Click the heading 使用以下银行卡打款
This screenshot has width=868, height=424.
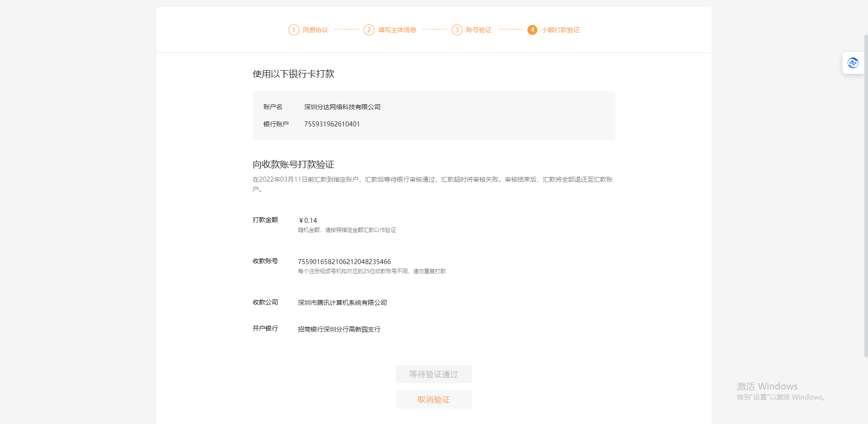pos(293,74)
